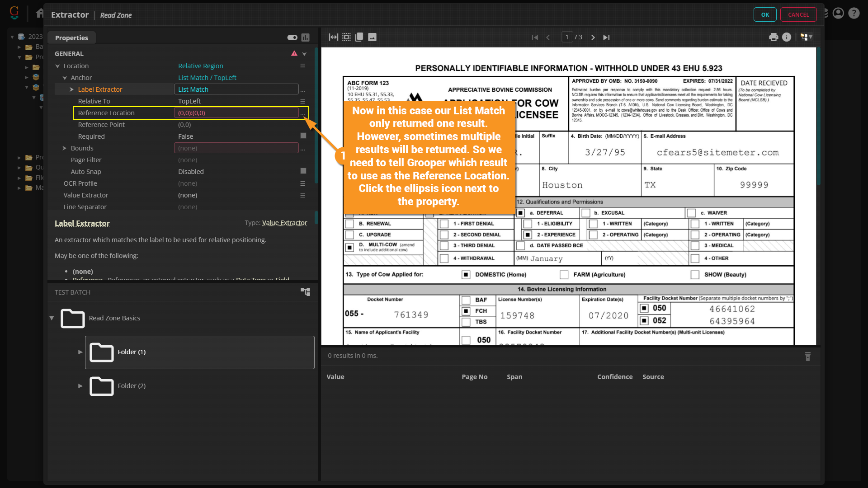Open the document info icon
The height and width of the screenshot is (488, 868).
pos(787,37)
